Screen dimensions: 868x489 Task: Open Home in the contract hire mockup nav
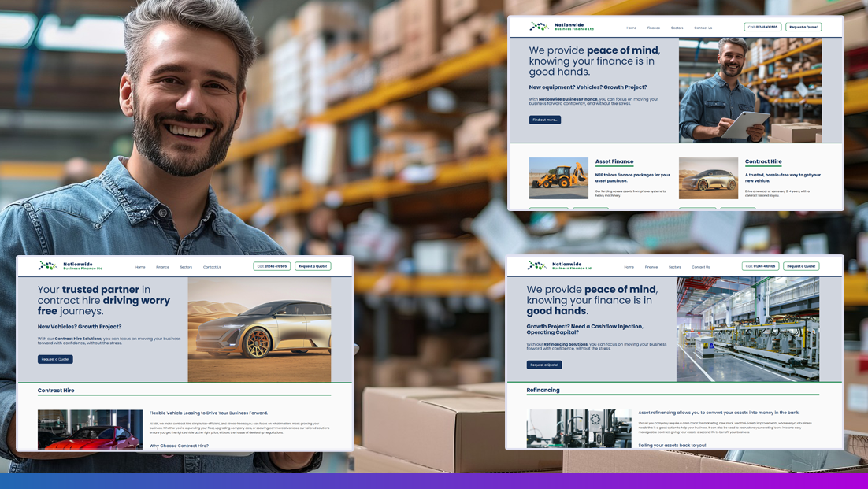141,267
